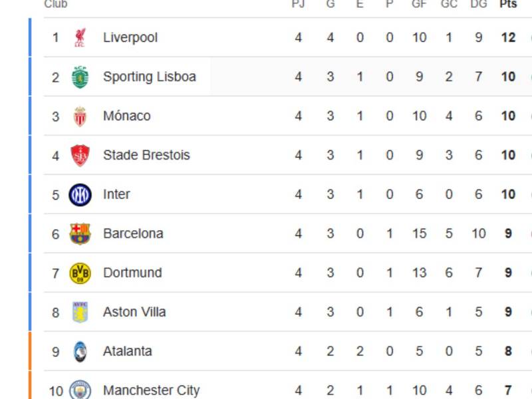Click the Sporting Lisboa team name

click(149, 76)
